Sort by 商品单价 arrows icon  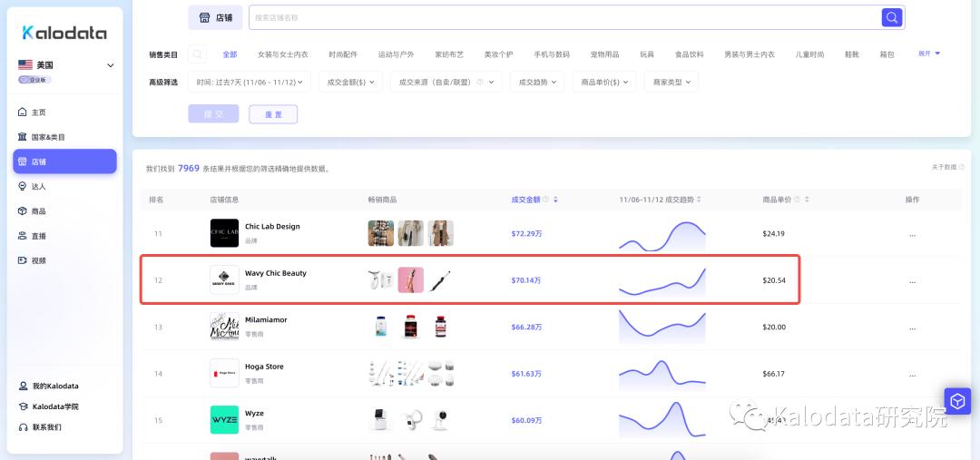807,200
